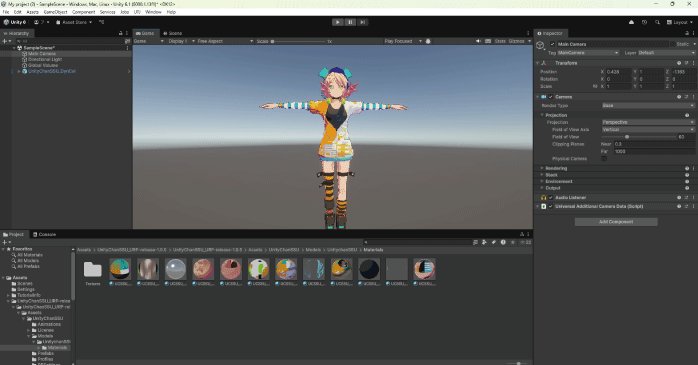Expand the Rendering section
This screenshot has height=365, width=698.
coord(542,168)
